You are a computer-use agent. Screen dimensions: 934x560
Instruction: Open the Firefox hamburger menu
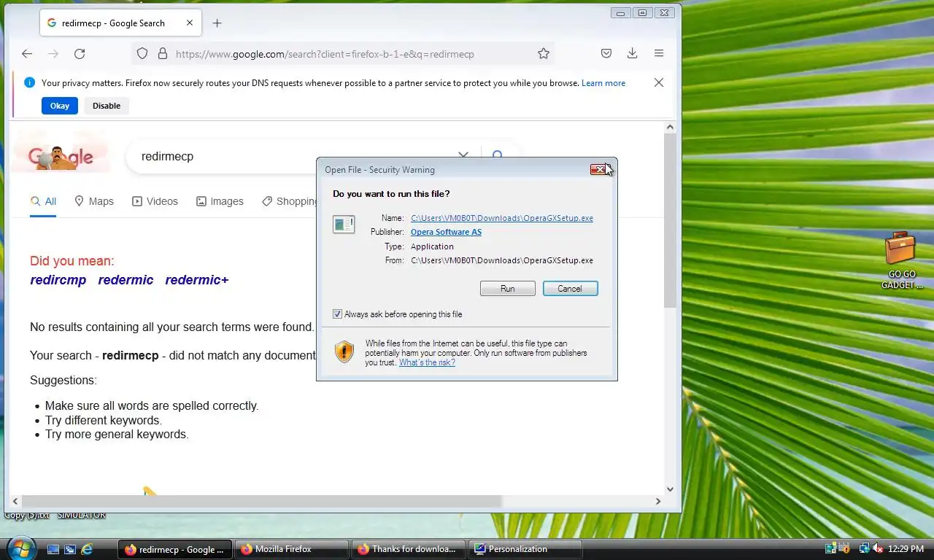coord(659,53)
